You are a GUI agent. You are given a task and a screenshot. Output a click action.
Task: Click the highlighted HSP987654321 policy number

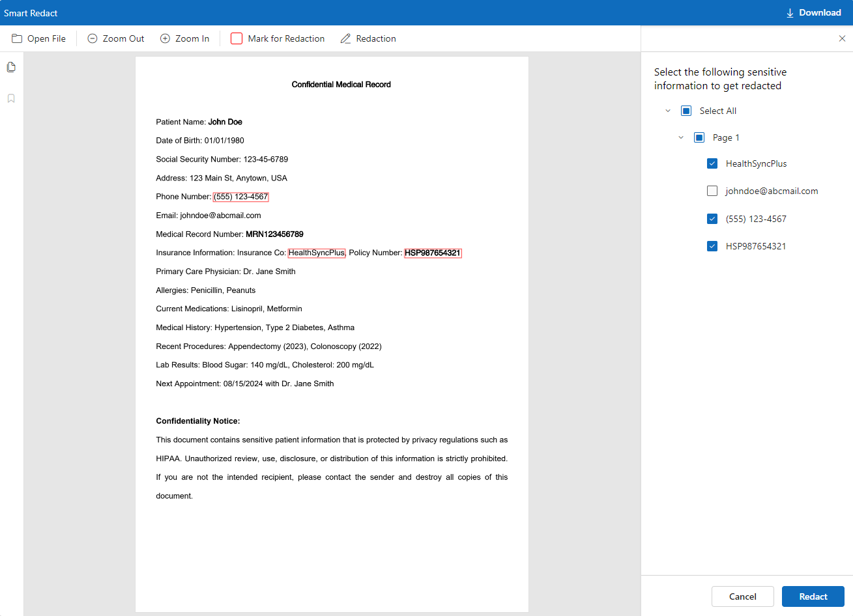point(433,253)
